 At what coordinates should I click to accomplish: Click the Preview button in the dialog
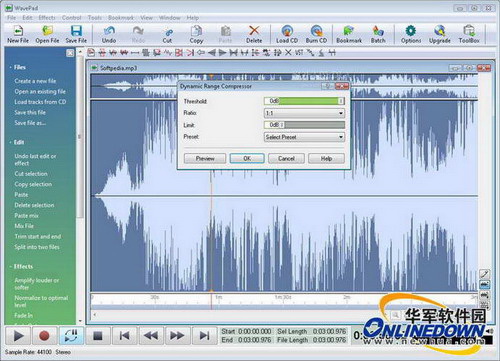tap(205, 158)
